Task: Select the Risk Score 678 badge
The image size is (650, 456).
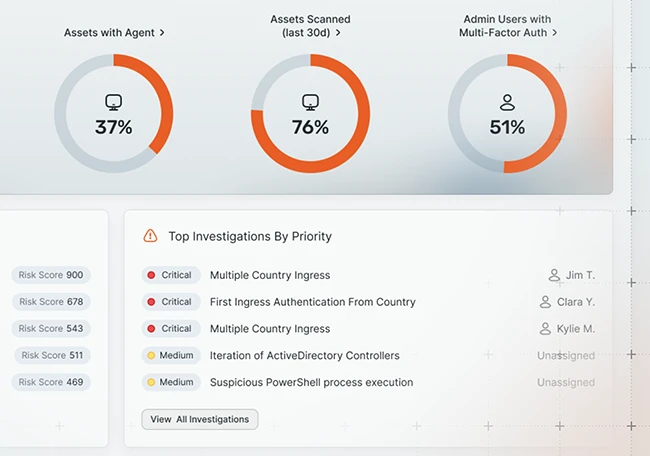Action: pyautogui.click(x=51, y=302)
